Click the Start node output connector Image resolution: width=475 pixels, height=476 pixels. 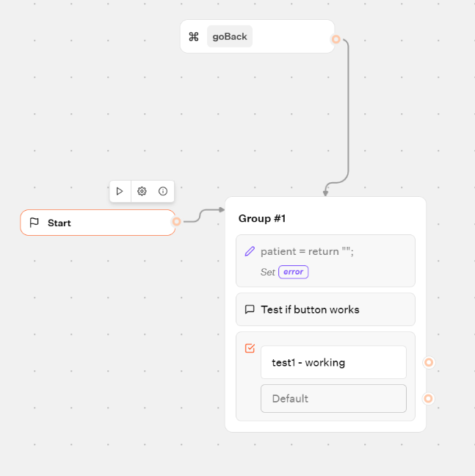[x=176, y=222]
